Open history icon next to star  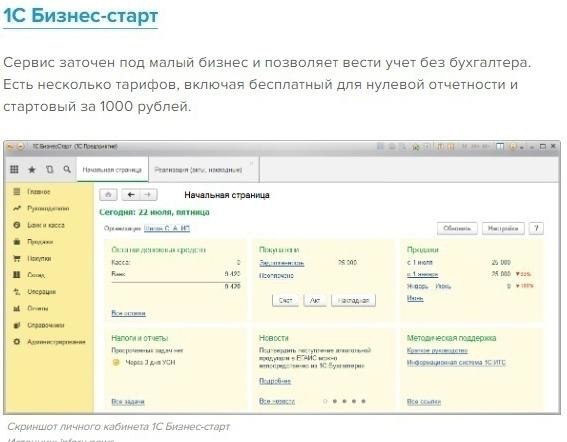pos(50,169)
